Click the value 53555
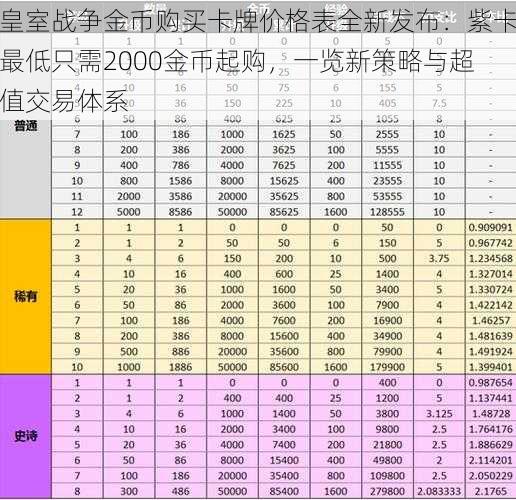The height and width of the screenshot is (500, 516). tap(387, 196)
